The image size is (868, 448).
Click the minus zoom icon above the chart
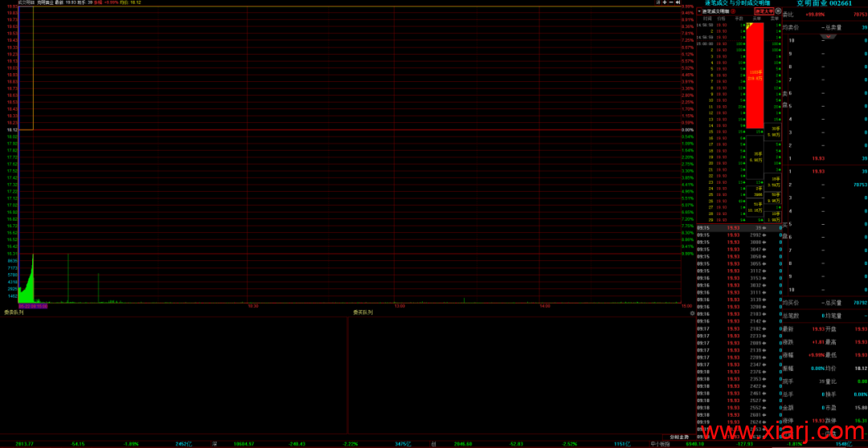[671, 2]
